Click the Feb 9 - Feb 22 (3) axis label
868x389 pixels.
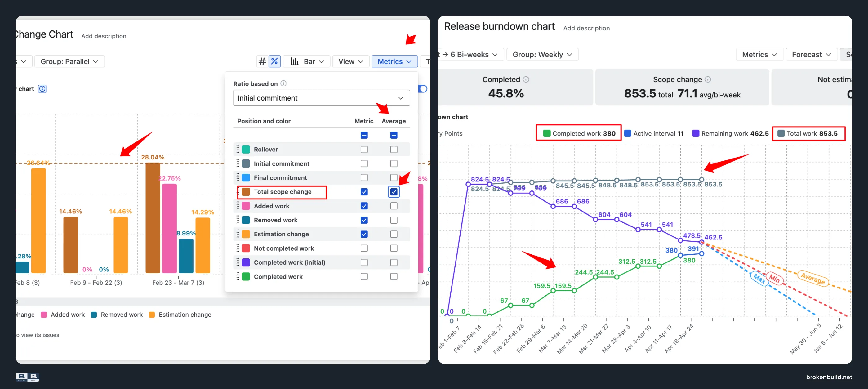click(96, 283)
